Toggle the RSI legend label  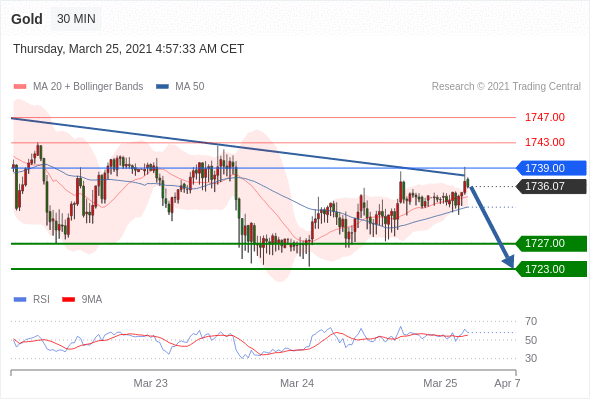coord(41,300)
